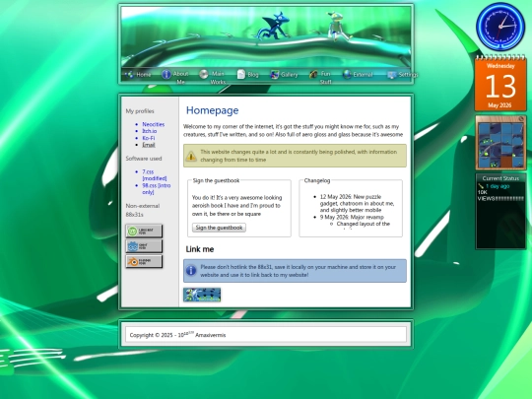Click the "Non-external 88x31s" sidebar label
The image size is (532, 399).
[143, 210]
